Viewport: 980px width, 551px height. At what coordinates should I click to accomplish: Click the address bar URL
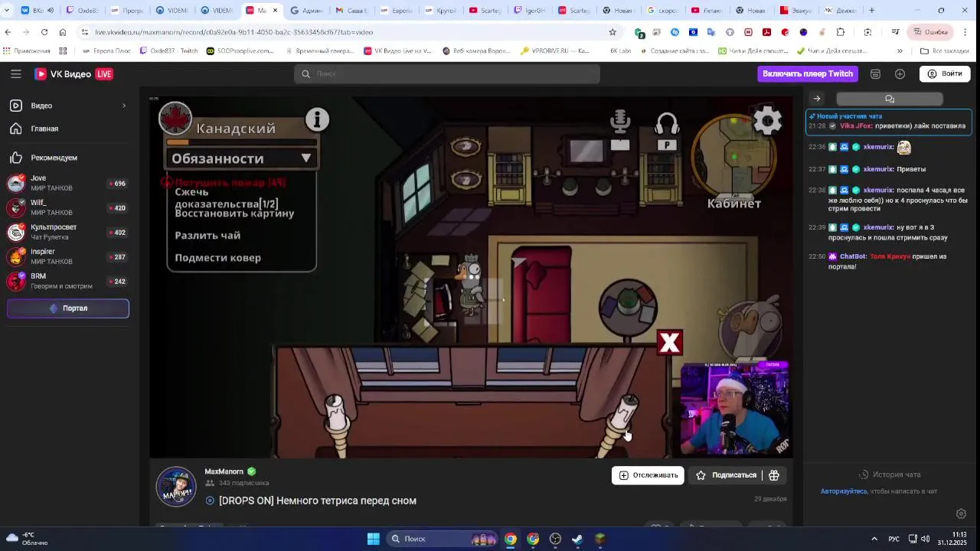[234, 32]
